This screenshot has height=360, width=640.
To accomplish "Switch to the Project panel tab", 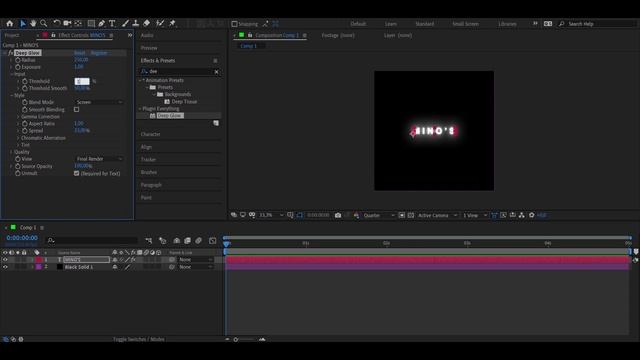I will click(12, 36).
